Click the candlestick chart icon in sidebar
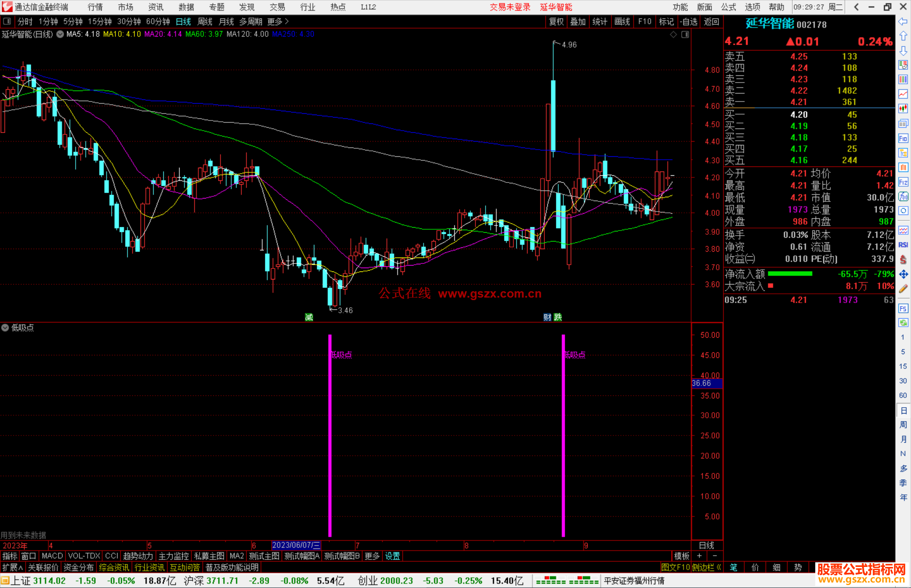 point(903,108)
